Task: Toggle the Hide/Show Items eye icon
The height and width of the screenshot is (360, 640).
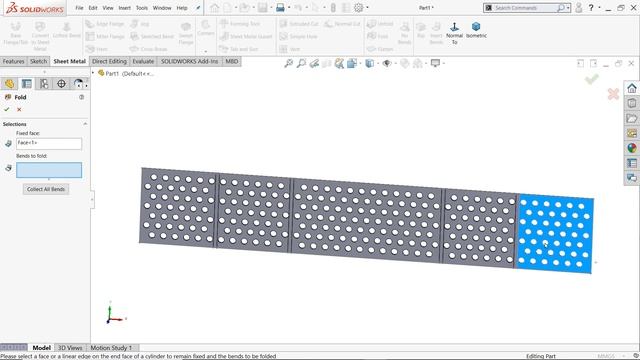Action: click(387, 63)
